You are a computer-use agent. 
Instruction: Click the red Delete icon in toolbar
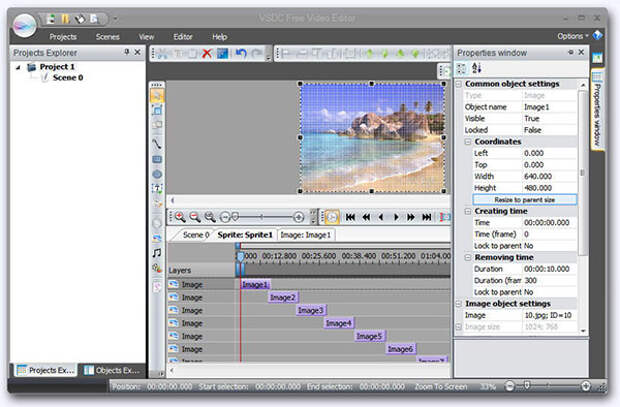(x=207, y=53)
